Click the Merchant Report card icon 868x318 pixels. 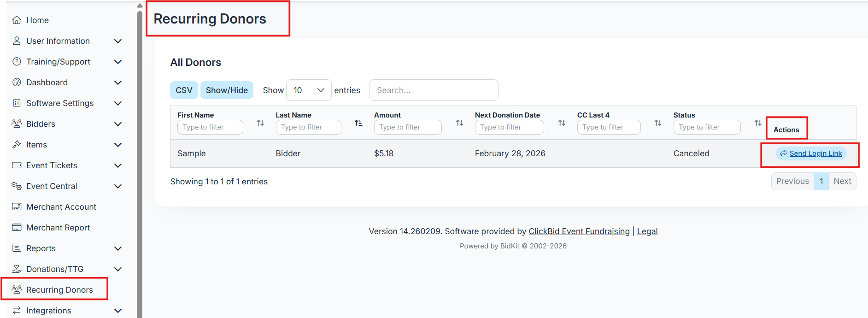pos(17,228)
